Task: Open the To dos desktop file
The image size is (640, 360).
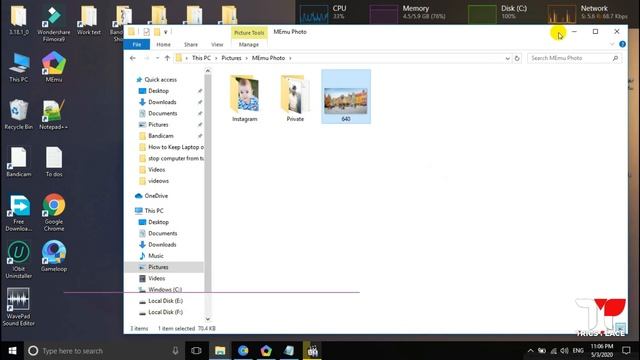Action: 54,162
